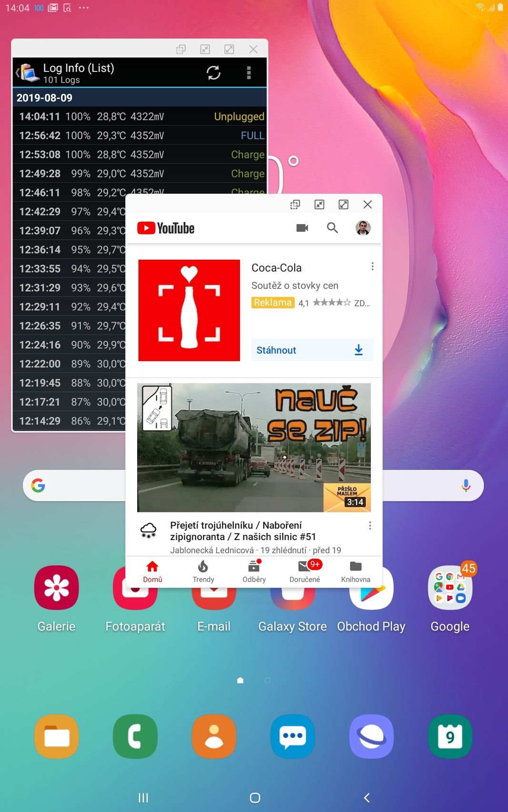The image size is (508, 812).
Task: Select the 12:19:45 88% log entry
Action: pyautogui.click(x=70, y=382)
